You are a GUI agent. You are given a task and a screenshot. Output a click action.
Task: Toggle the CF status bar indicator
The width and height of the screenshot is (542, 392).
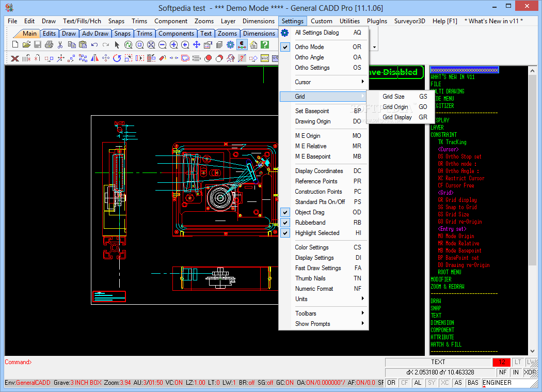pos(404,383)
